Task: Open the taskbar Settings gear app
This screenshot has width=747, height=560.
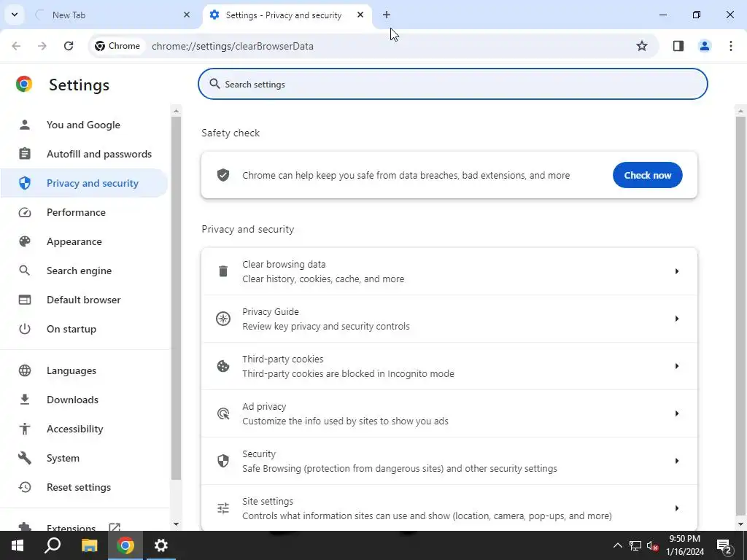Action: 161,545
